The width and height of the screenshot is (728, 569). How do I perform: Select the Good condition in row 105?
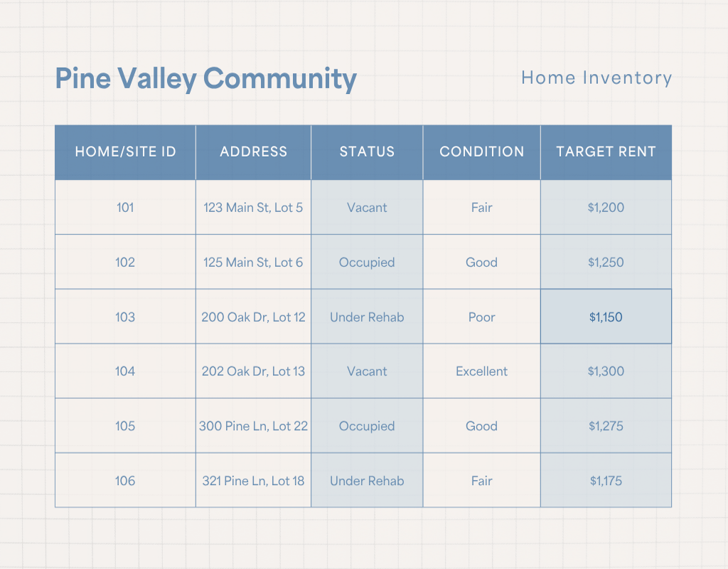tap(481, 426)
